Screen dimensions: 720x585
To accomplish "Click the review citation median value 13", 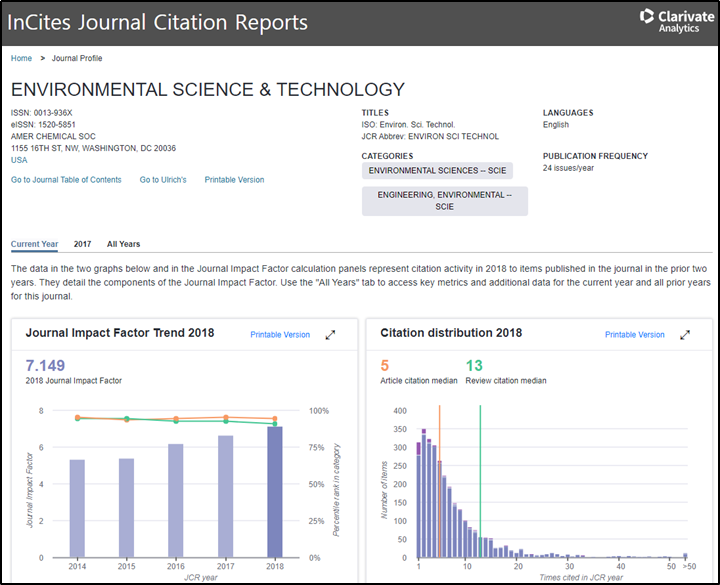I will coord(474,366).
